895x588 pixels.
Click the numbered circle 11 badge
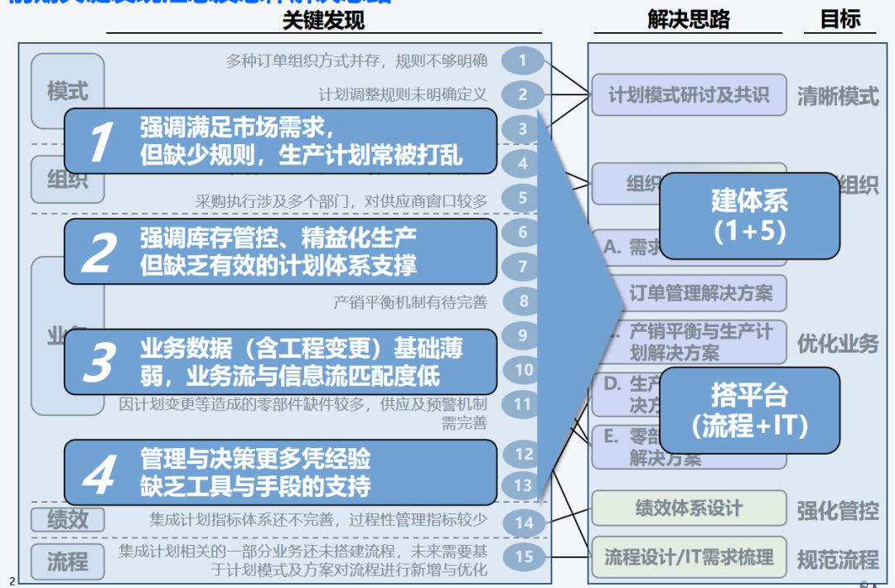pyautogui.click(x=522, y=405)
